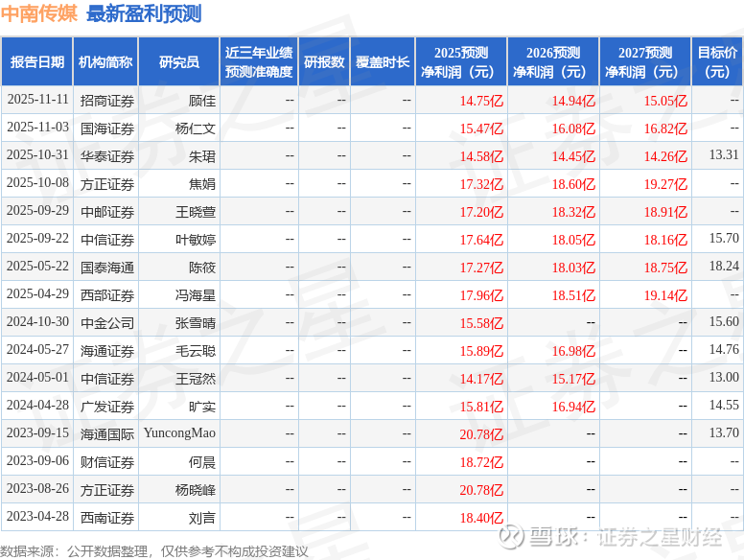Select the 机构简称 column header
Screen dimensions: 744x560
pos(105,61)
